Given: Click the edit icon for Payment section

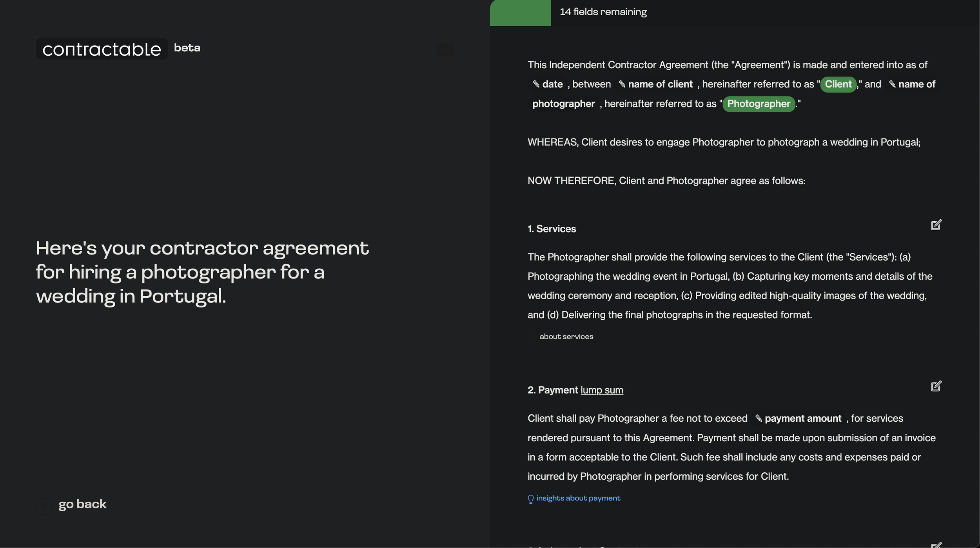Looking at the screenshot, I should (936, 386).
